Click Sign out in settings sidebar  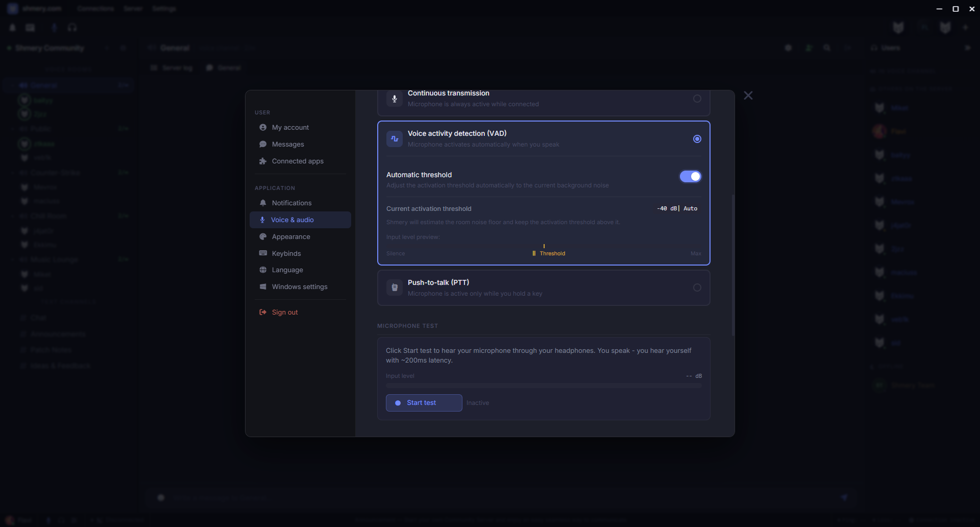pos(300,312)
